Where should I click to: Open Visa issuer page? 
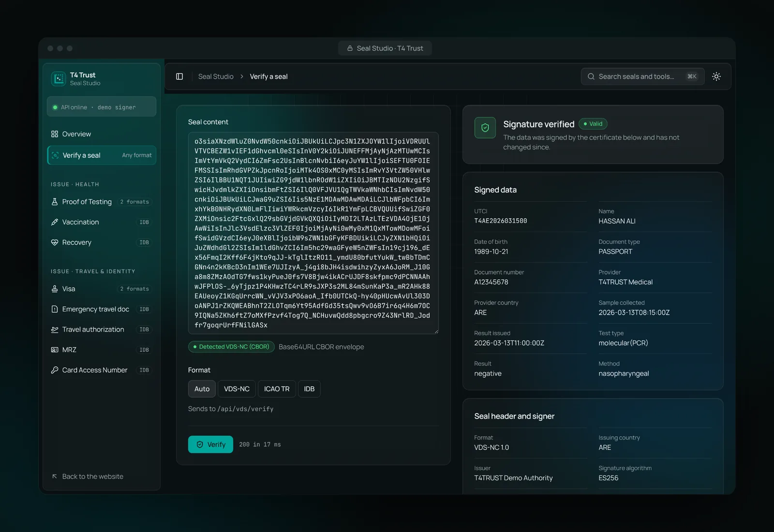(x=102, y=289)
